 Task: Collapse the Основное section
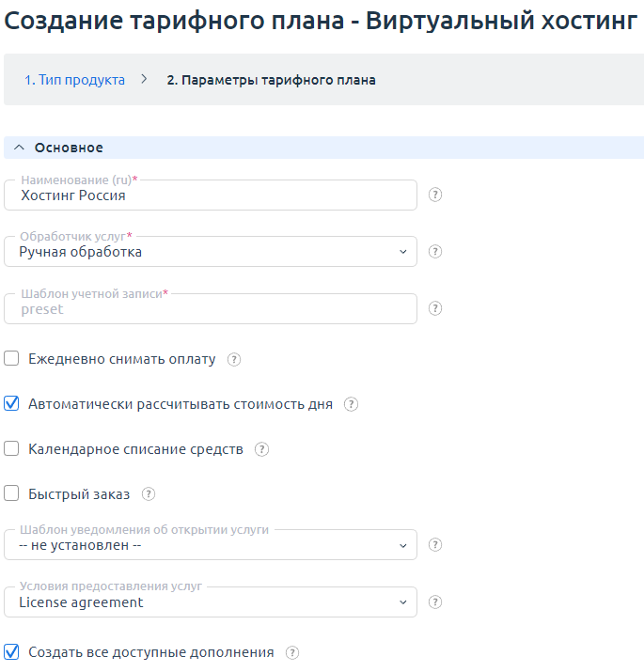[x=20, y=148]
